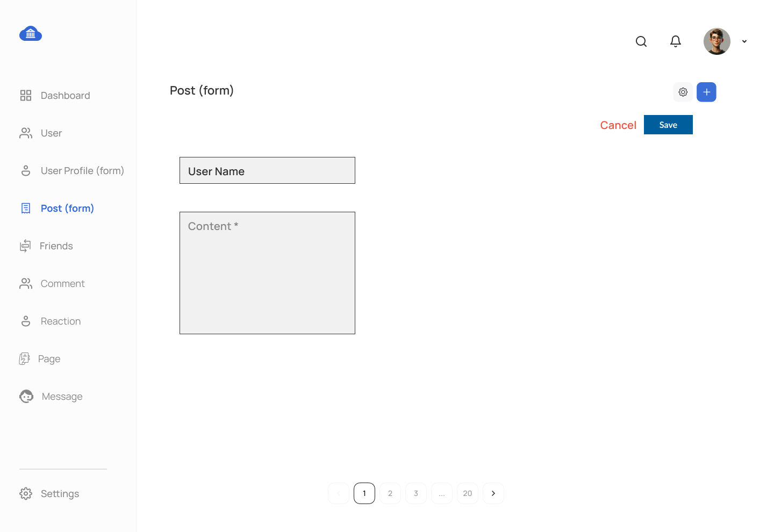
Task: Click the Settings gear icon in sidebar
Action: tap(26, 494)
